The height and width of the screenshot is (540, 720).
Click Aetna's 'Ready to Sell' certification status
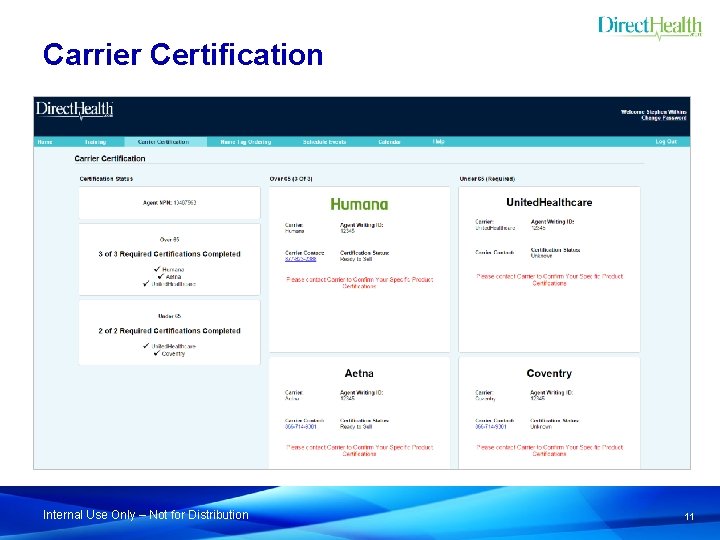pos(356,427)
